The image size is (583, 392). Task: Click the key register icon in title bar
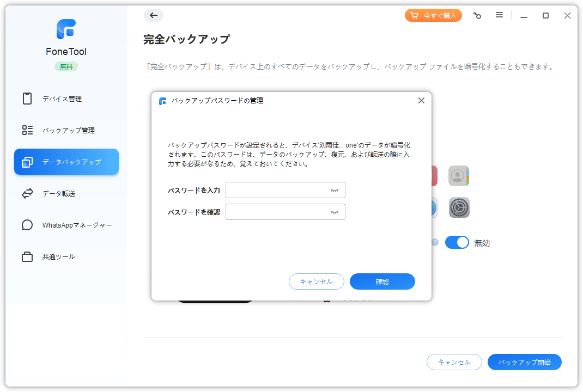coord(477,16)
